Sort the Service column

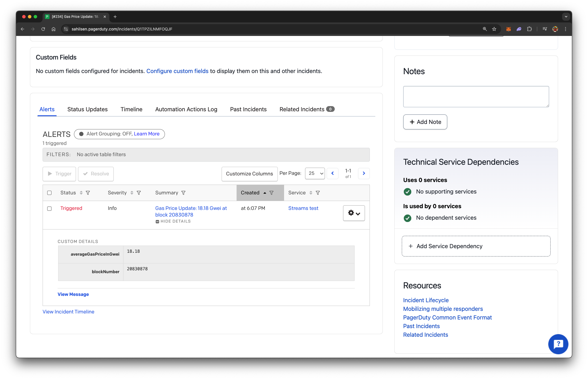(311, 193)
